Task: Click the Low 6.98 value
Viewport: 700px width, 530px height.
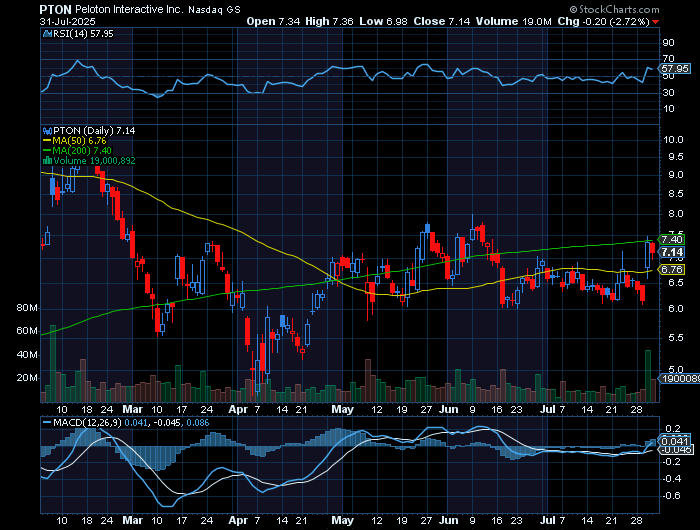Action: (x=385, y=21)
